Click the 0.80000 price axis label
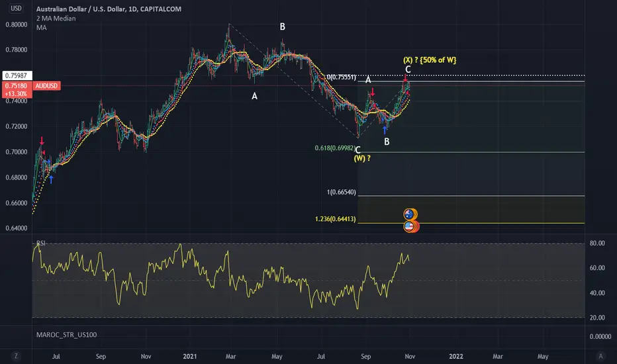This screenshot has height=364, width=617. [x=17, y=24]
